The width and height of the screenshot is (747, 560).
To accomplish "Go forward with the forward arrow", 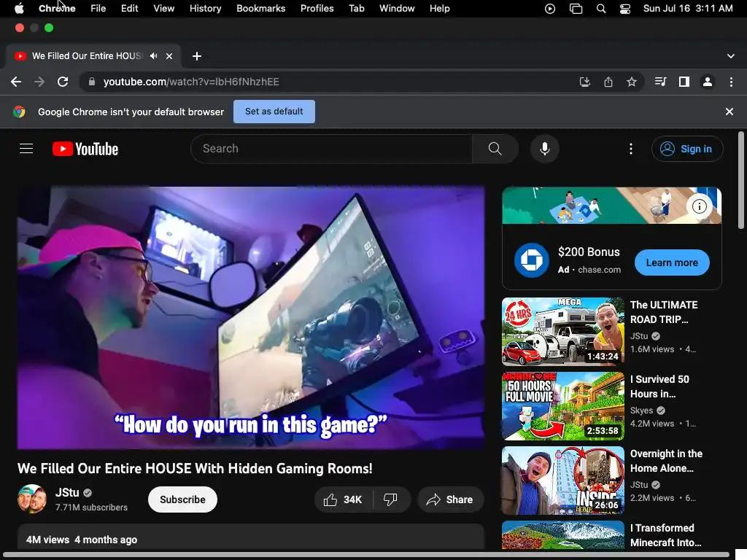I will point(39,82).
